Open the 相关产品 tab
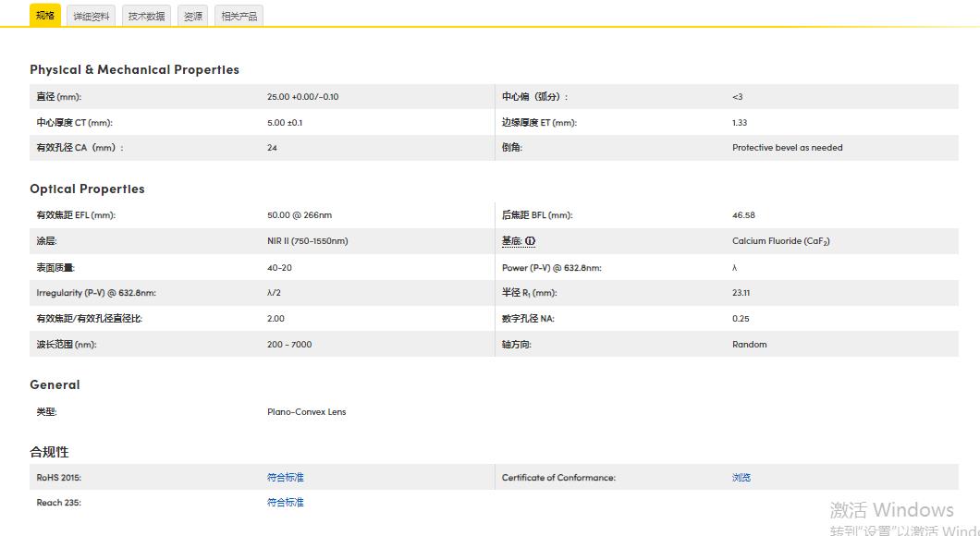 239,16
